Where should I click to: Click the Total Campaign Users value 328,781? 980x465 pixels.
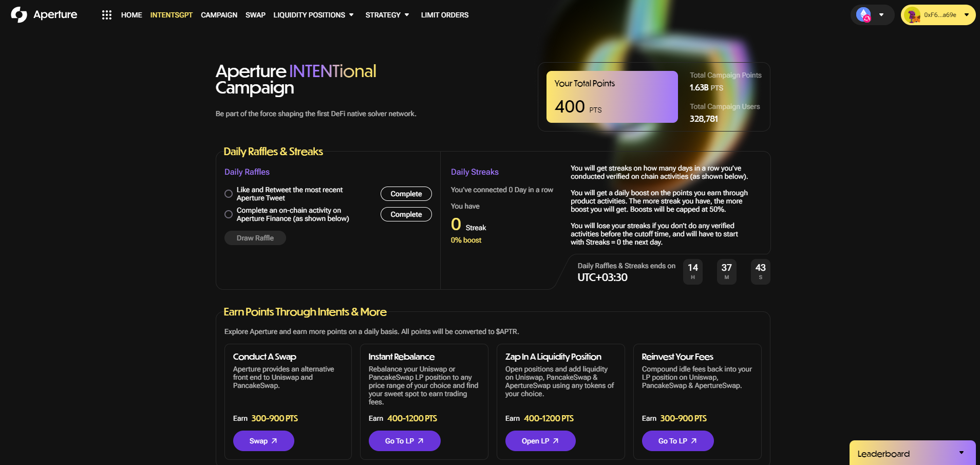click(x=704, y=119)
